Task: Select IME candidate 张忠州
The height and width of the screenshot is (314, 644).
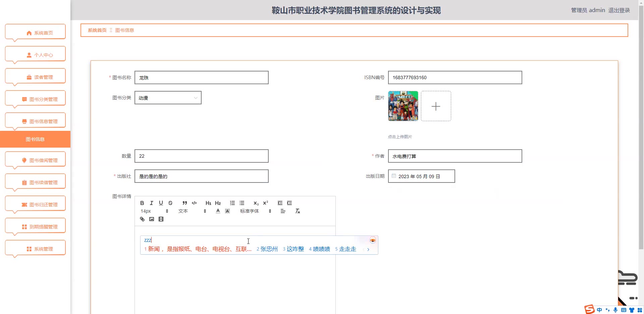Action: pos(267,249)
